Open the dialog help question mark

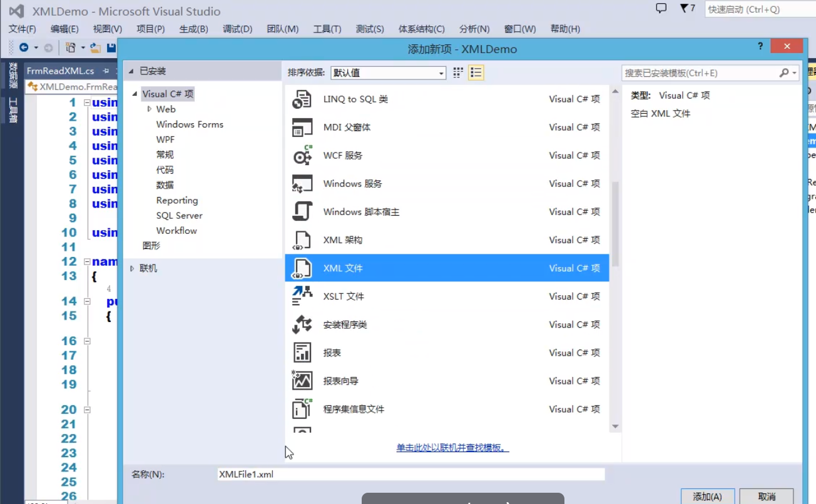760,46
